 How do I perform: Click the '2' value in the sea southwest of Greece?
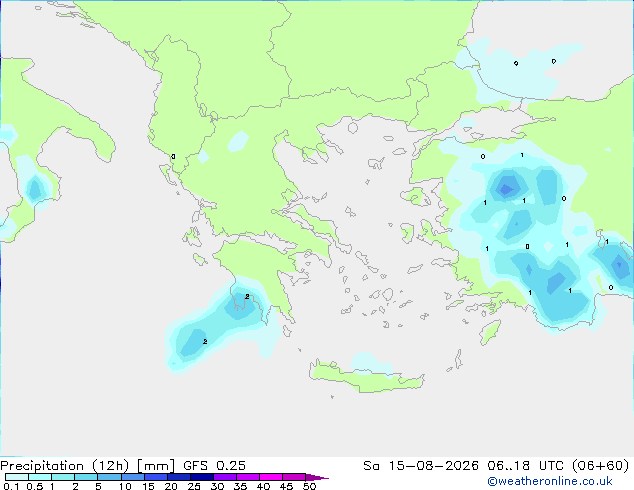pyautogui.click(x=205, y=342)
